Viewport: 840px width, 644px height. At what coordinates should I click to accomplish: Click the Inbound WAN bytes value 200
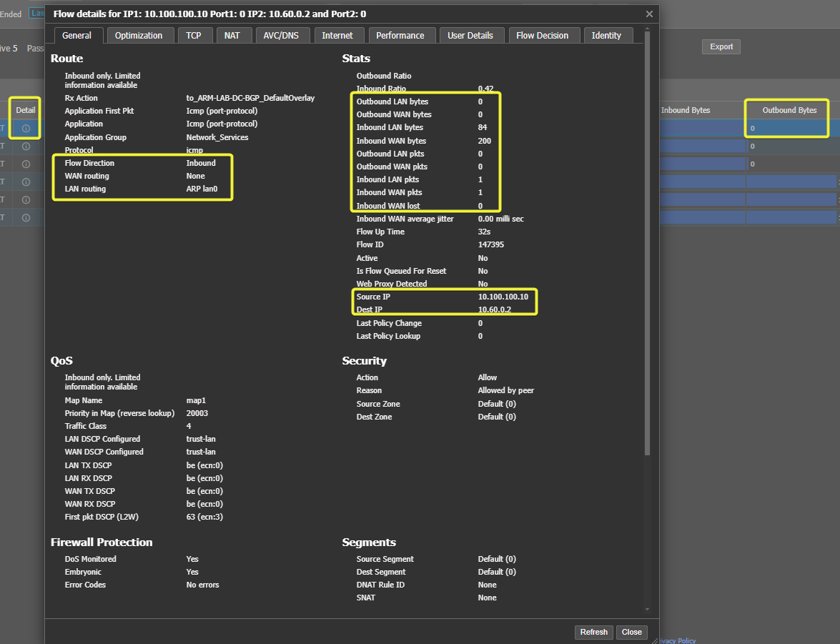coord(484,141)
